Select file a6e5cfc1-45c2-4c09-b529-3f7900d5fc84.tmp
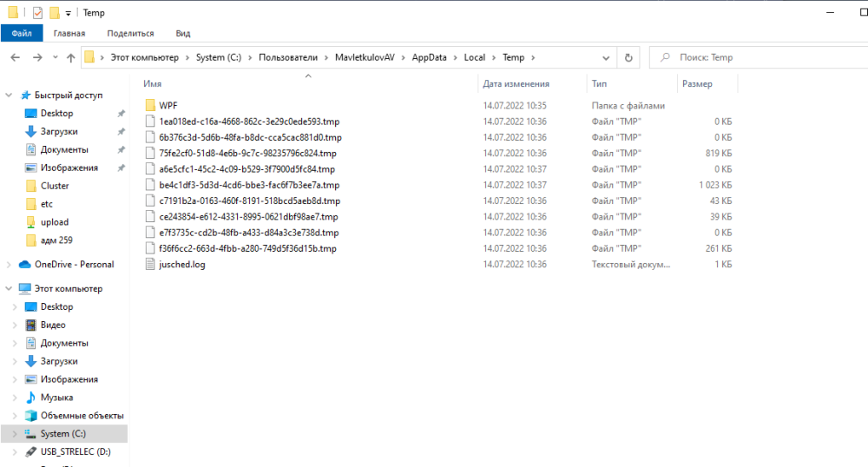 point(247,169)
